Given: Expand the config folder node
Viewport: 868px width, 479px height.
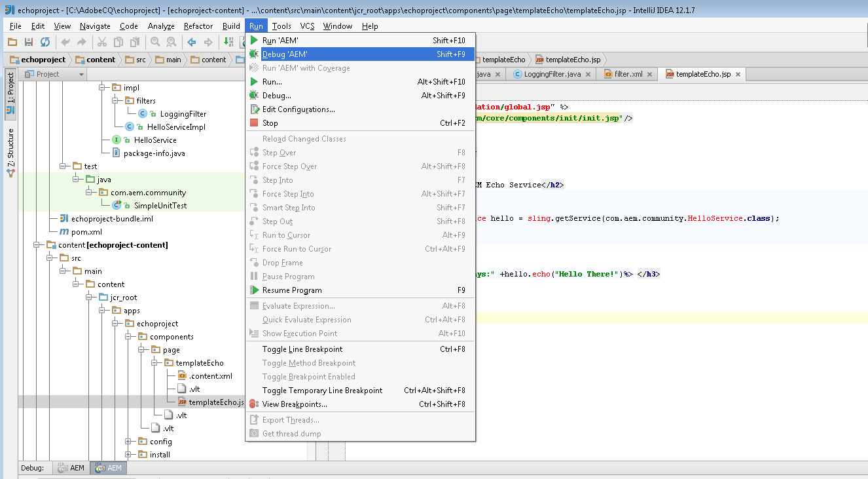Looking at the screenshot, I should click(x=128, y=442).
